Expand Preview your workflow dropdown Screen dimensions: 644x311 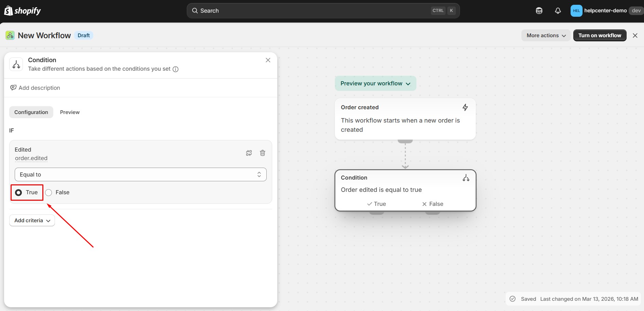[x=375, y=83]
